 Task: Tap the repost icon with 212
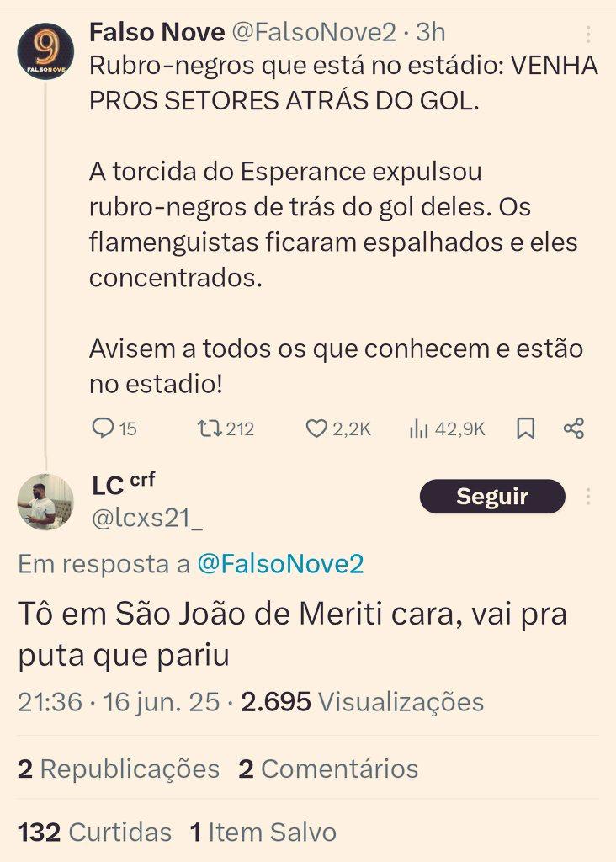pyautogui.click(x=210, y=428)
